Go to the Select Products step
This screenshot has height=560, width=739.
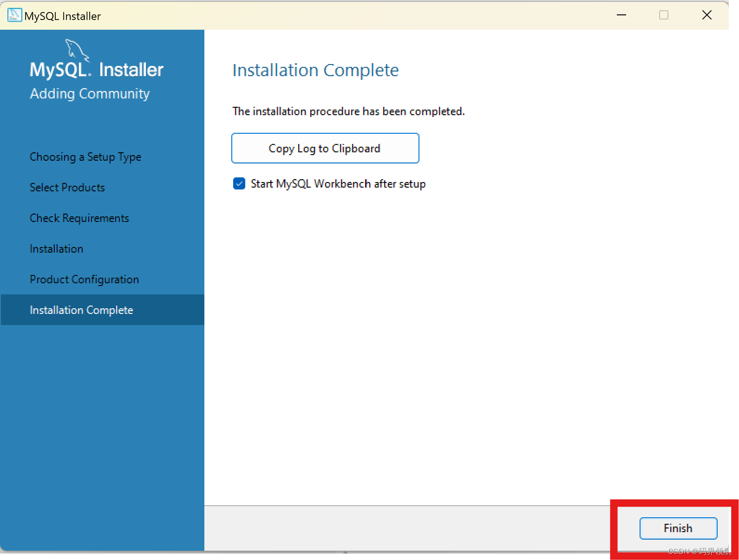point(67,187)
